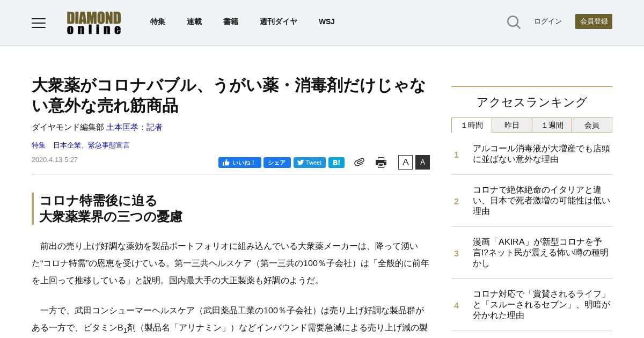Open ranking article 漫画「AKIRA」が新型コロナ

541,253
